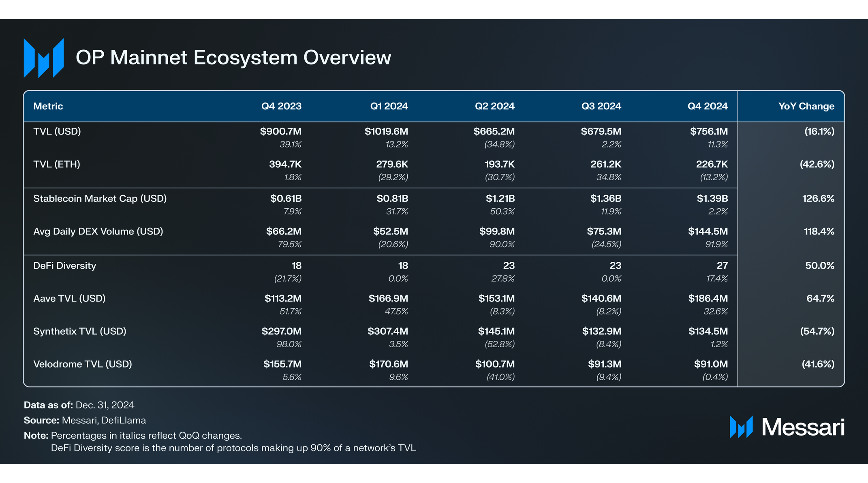
Task: Click the 193.7K ETH TVL value
Action: point(500,164)
